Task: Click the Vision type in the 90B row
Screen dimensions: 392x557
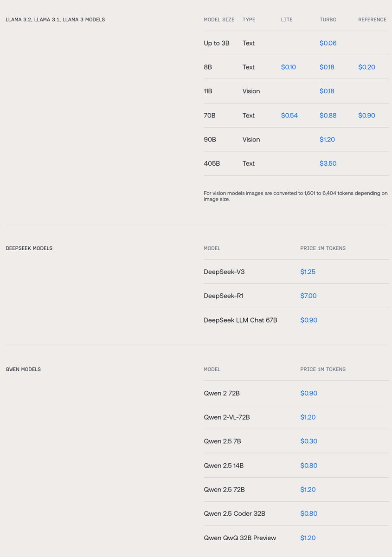Action: 251,140
